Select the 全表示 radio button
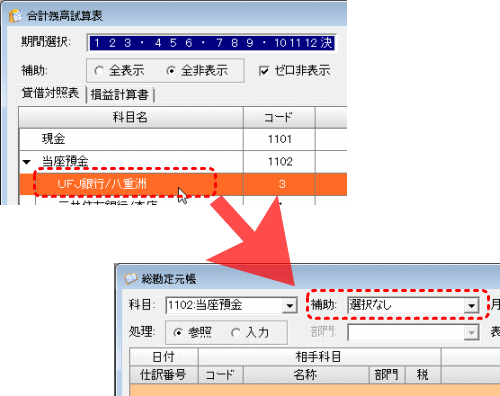500x396 pixels. coord(99,71)
